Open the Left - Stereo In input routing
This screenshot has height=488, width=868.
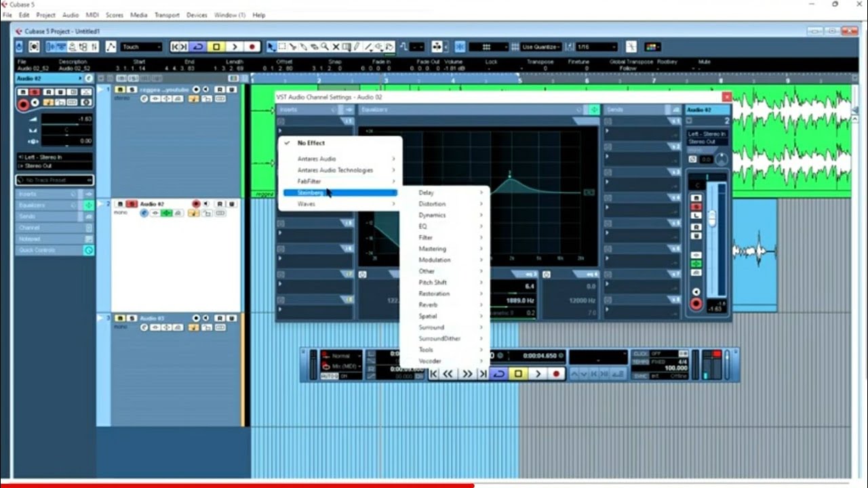pos(54,157)
